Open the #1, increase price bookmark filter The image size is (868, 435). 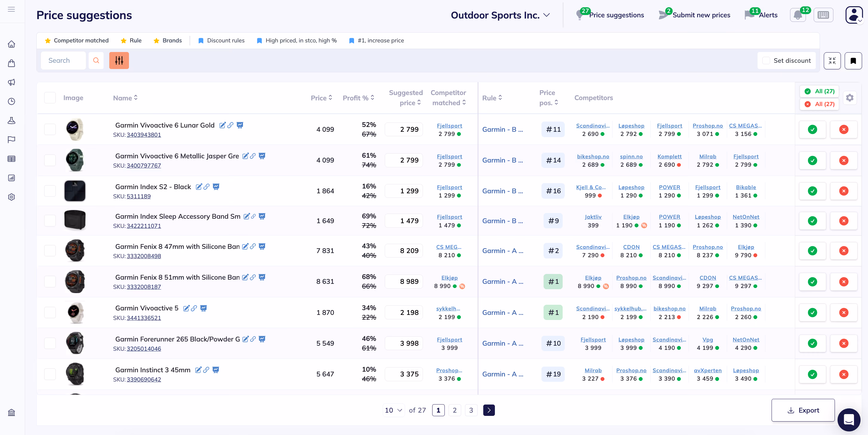[x=376, y=40]
